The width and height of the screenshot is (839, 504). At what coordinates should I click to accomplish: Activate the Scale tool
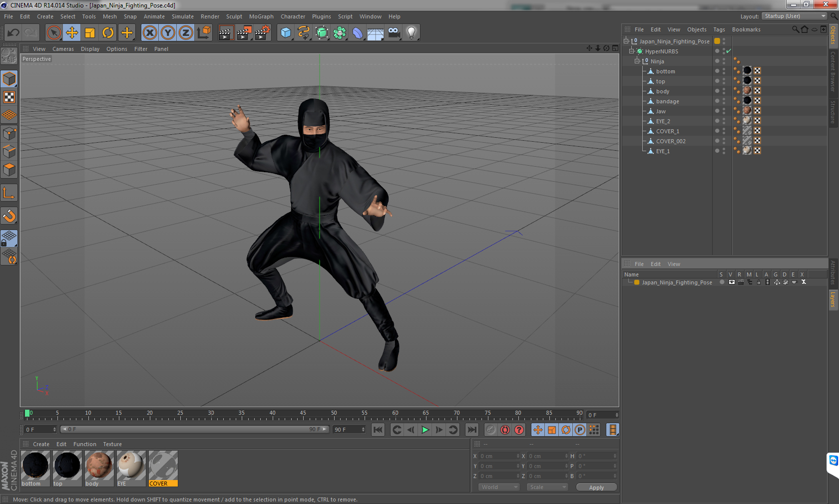[90, 33]
